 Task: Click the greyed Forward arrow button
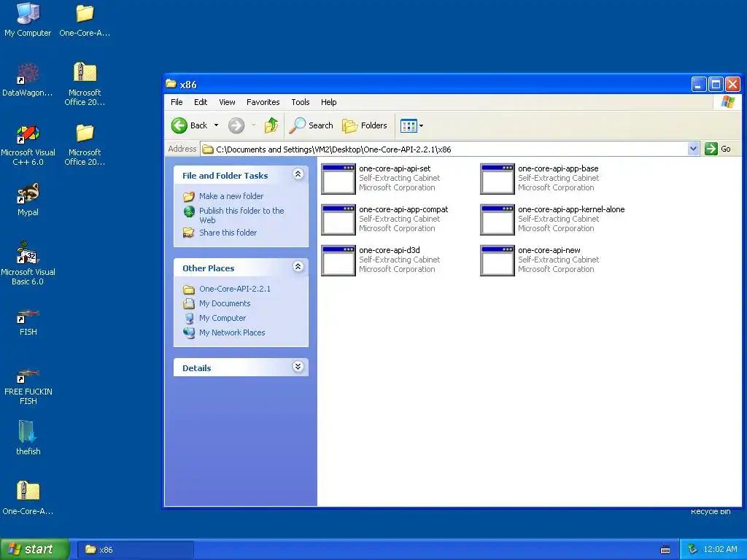point(236,125)
